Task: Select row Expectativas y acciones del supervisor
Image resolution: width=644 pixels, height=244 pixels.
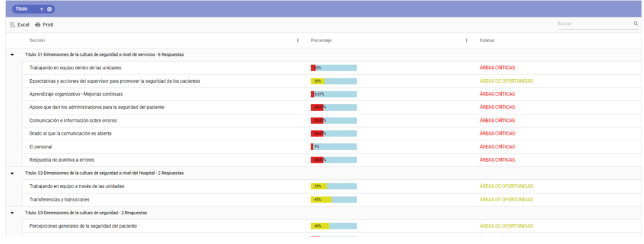Action: coord(332,81)
